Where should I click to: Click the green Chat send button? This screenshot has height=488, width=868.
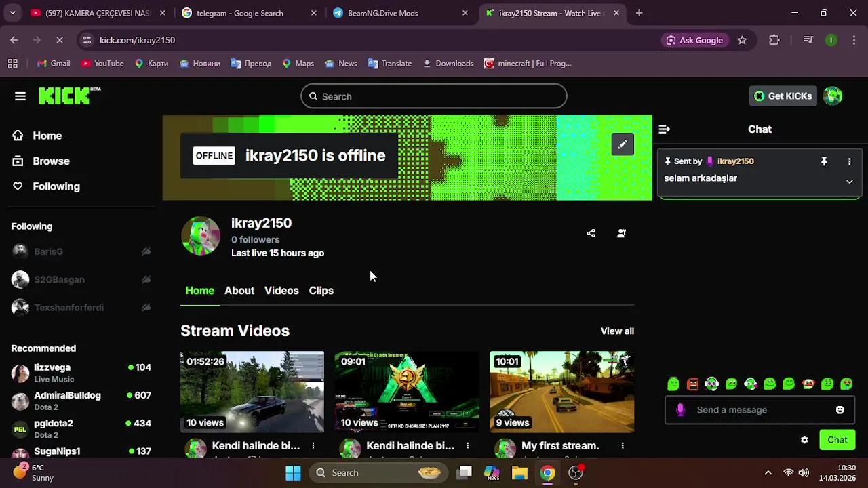tap(837, 440)
